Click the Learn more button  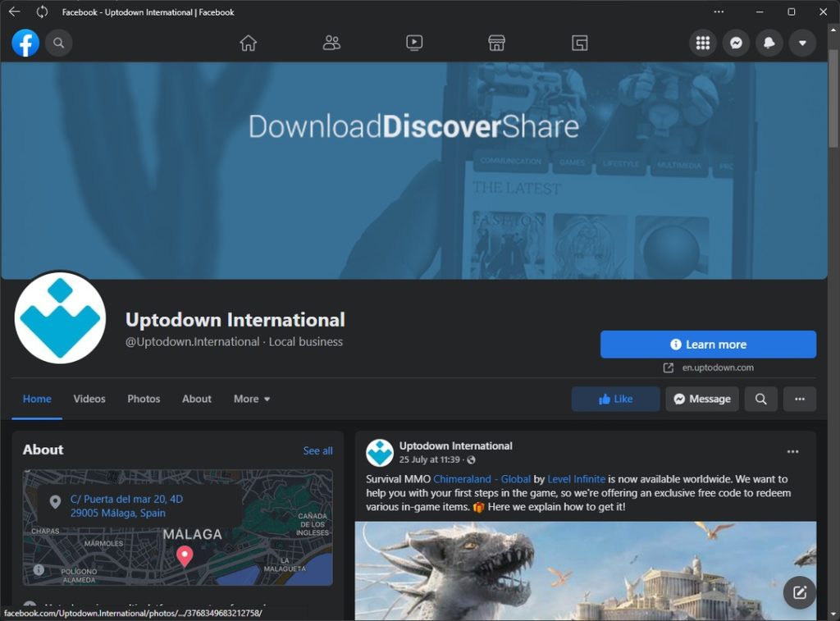pos(708,344)
